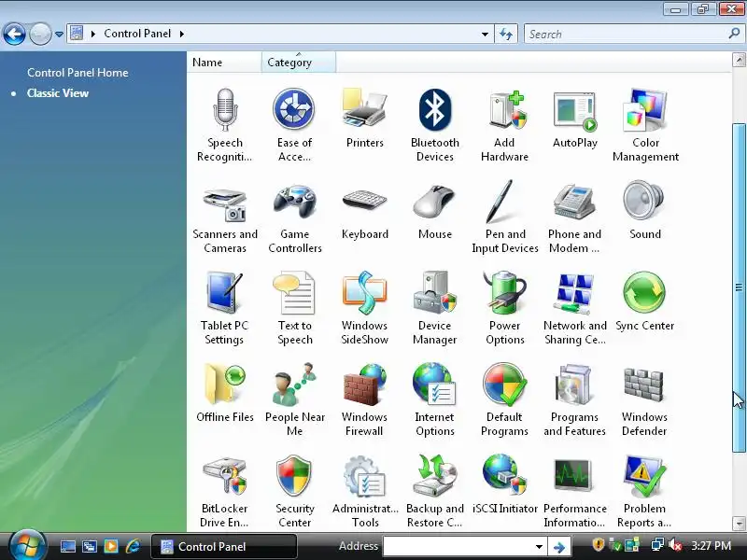Open AutoPlay settings
The width and height of the screenshot is (747, 560).
click(x=574, y=119)
